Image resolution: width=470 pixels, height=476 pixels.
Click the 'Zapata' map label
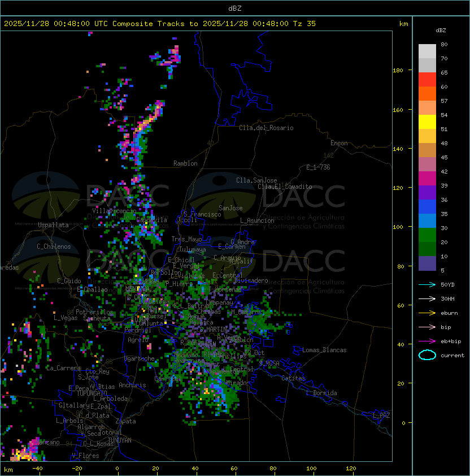pos(125,421)
